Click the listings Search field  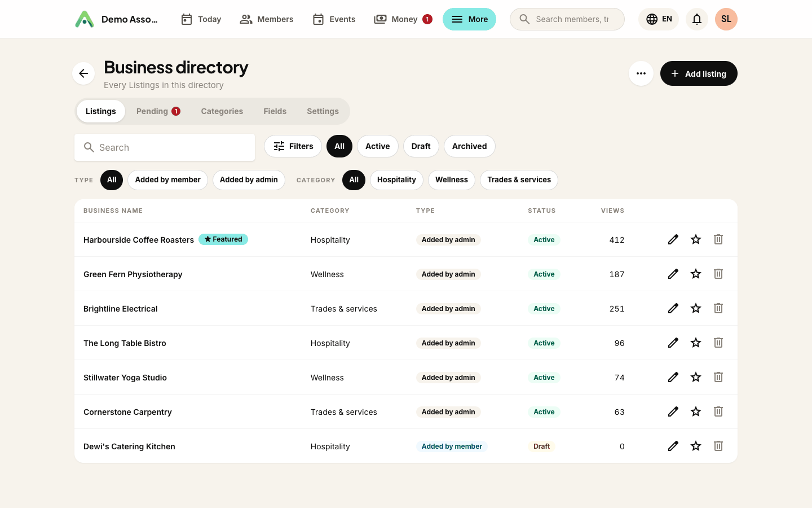tap(165, 147)
